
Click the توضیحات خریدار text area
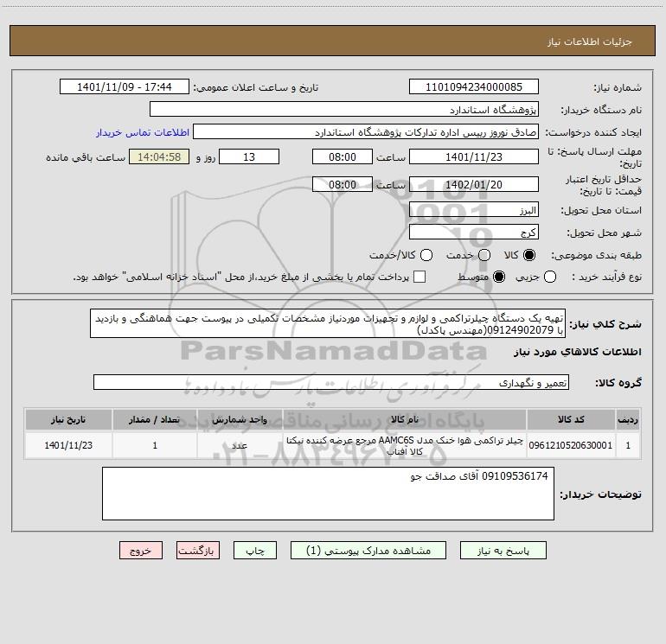[x=328, y=494]
